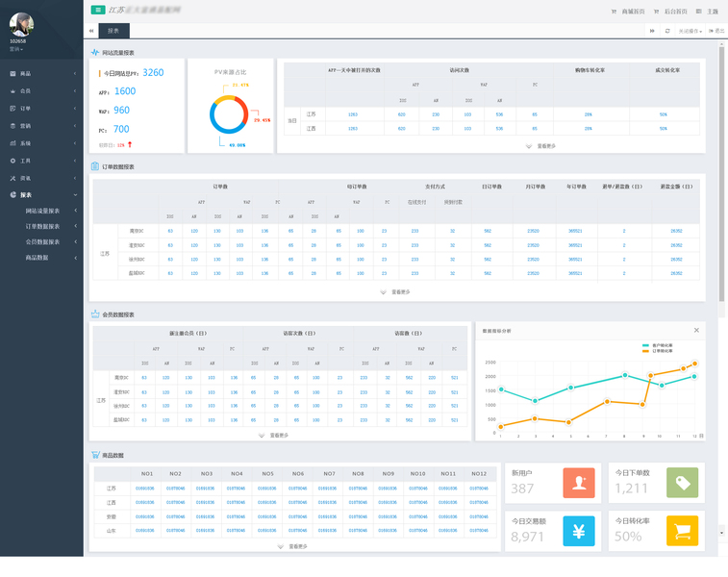Image resolution: width=728 pixels, height=577 pixels.
Task: Click the 山东 row label in product table
Action: (112, 531)
